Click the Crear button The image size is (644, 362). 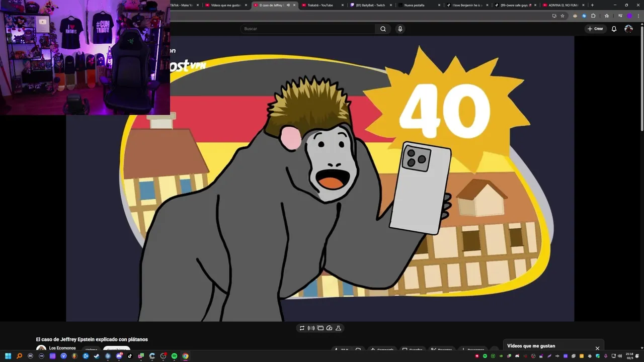(595, 29)
